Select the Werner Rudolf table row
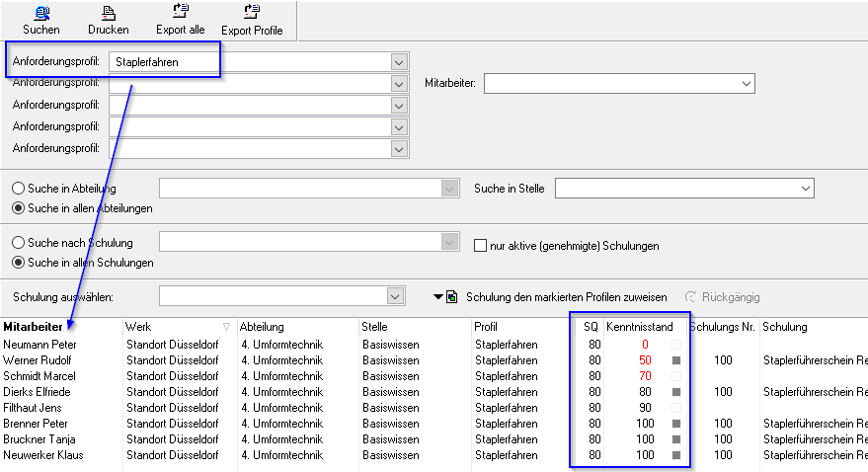 (40, 360)
